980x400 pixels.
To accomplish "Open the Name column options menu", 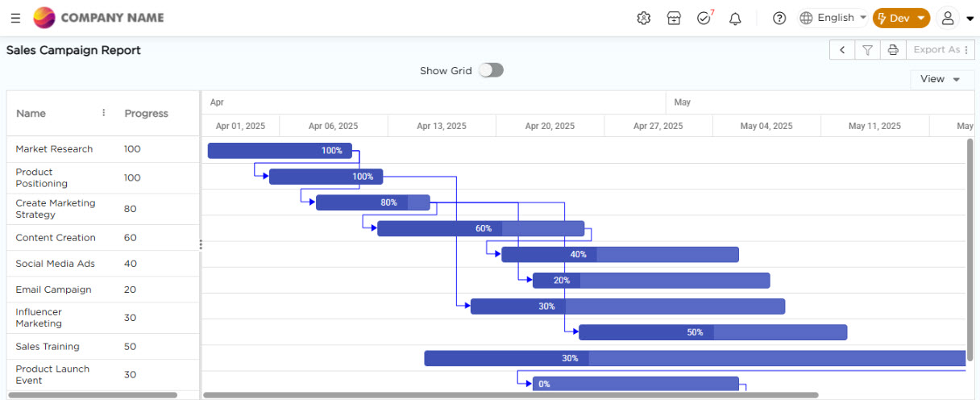I will (104, 113).
